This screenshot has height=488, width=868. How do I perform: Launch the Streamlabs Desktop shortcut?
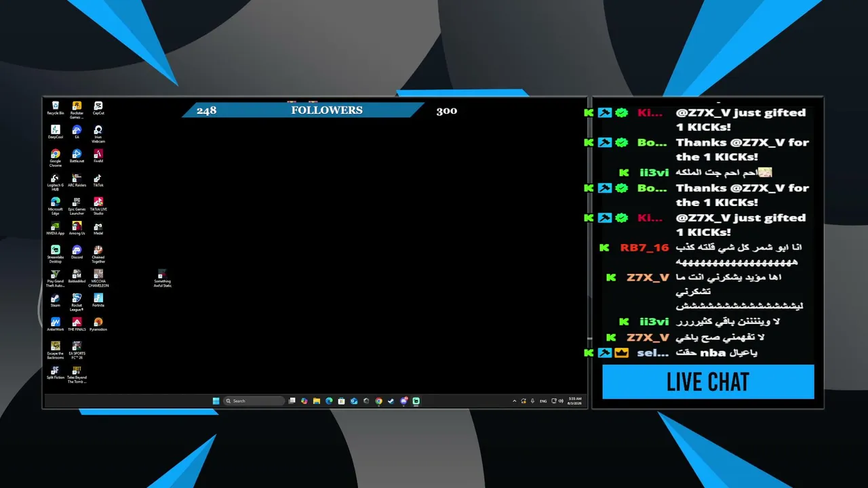56,254
